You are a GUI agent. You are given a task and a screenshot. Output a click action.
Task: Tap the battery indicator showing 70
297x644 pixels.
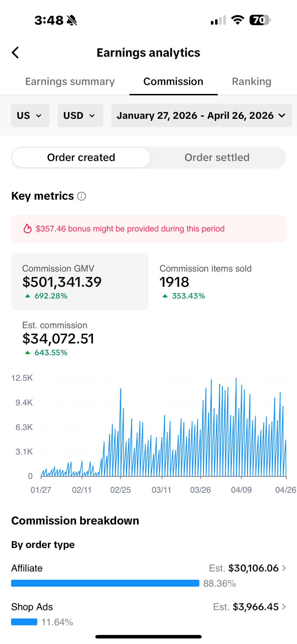click(x=260, y=20)
